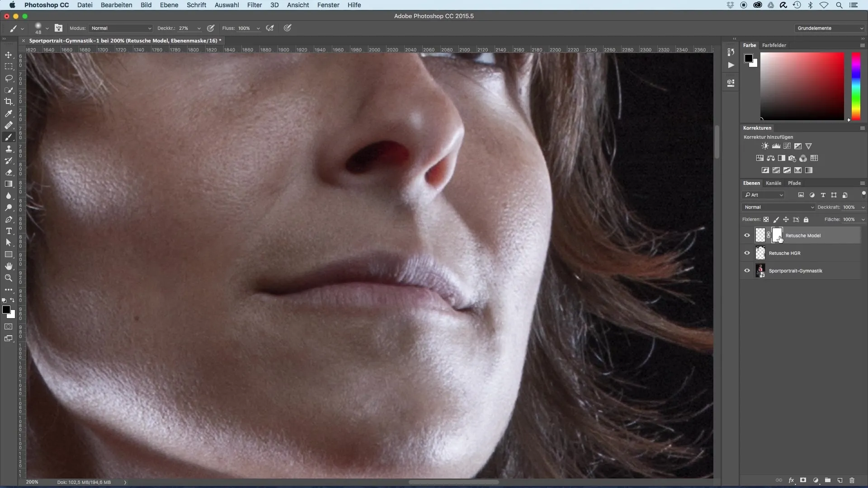Delete layer with the trash icon

pos(852,480)
